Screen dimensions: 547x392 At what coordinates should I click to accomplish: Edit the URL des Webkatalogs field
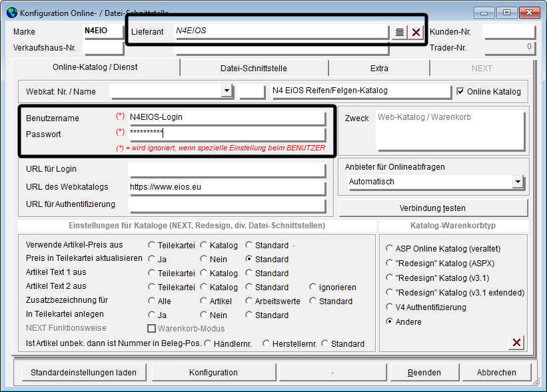(227, 187)
